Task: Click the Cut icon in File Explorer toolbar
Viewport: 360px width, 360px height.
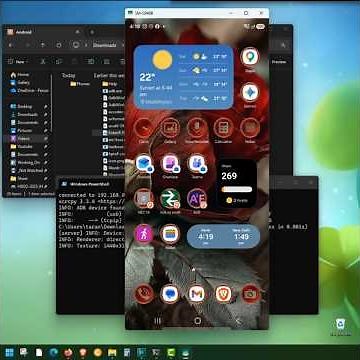Action: (x=43, y=62)
